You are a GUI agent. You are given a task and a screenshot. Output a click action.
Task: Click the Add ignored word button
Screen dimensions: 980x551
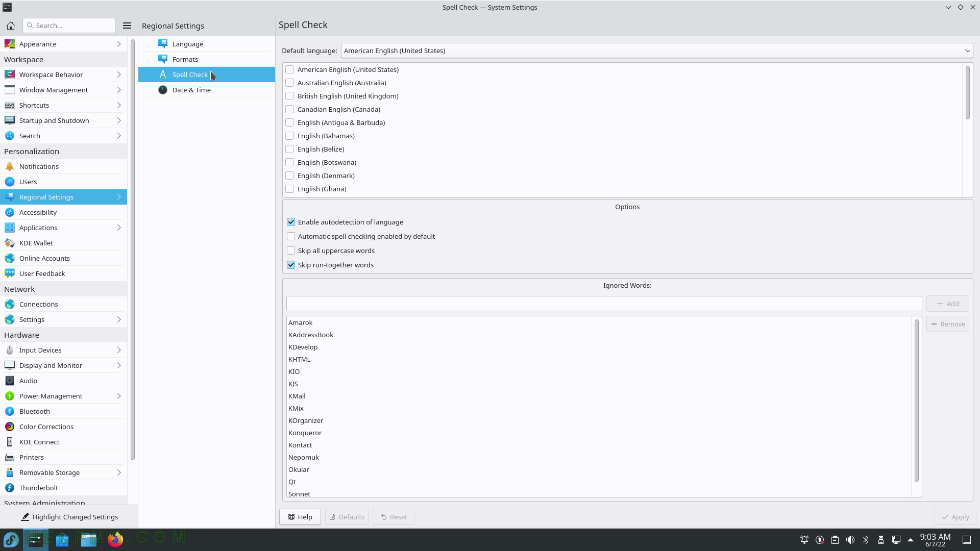click(x=948, y=304)
